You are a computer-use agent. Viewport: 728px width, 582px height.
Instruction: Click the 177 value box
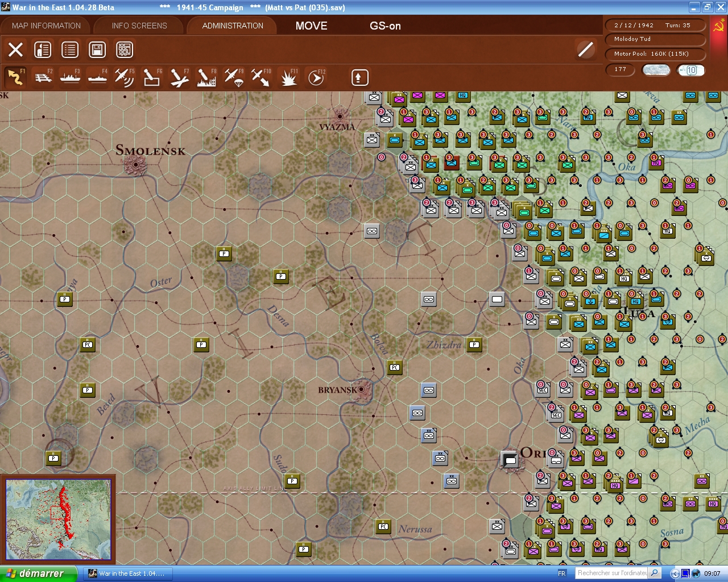click(621, 69)
